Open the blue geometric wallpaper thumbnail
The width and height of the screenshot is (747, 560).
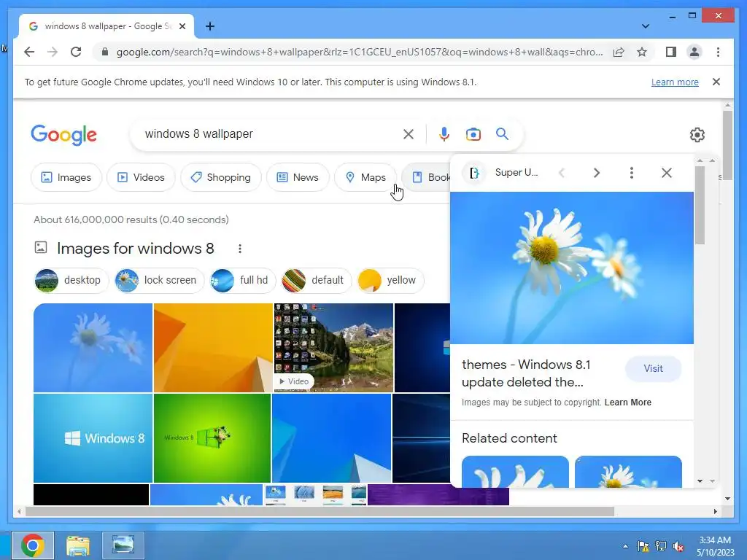[x=332, y=438]
